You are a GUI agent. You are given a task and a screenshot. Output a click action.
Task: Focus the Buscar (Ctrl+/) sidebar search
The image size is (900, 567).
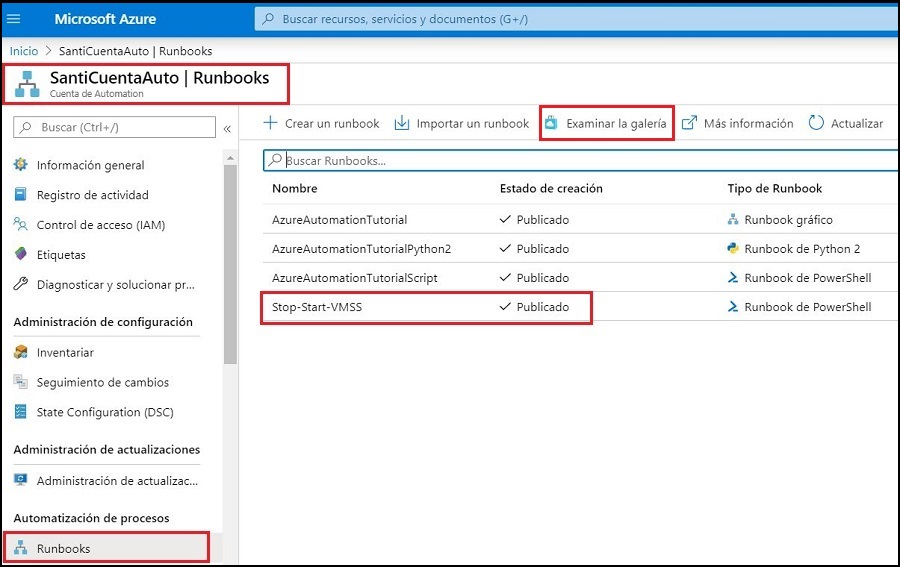tap(114, 127)
